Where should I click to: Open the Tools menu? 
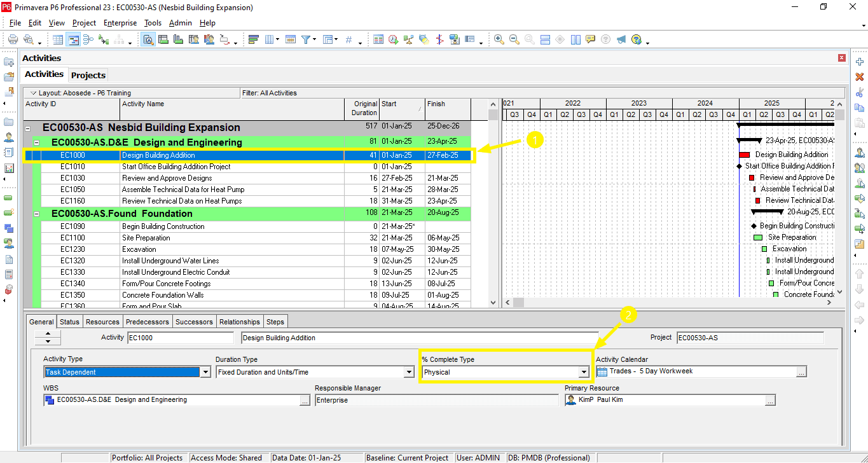[x=153, y=23]
